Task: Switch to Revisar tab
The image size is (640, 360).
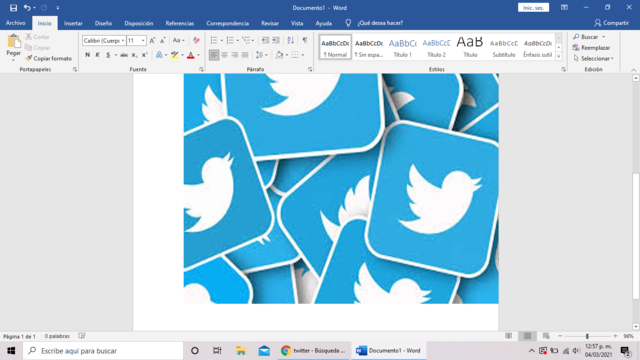Action: (x=270, y=23)
